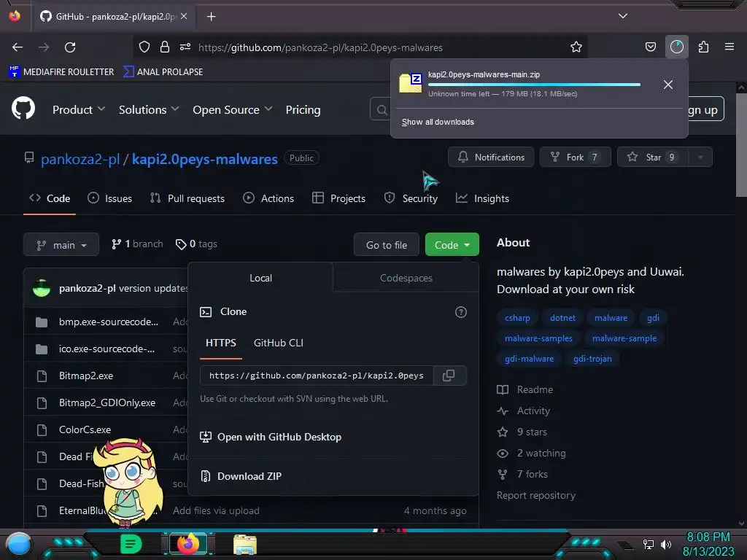
Task: Click the GitHub search box
Action: click(x=380, y=109)
